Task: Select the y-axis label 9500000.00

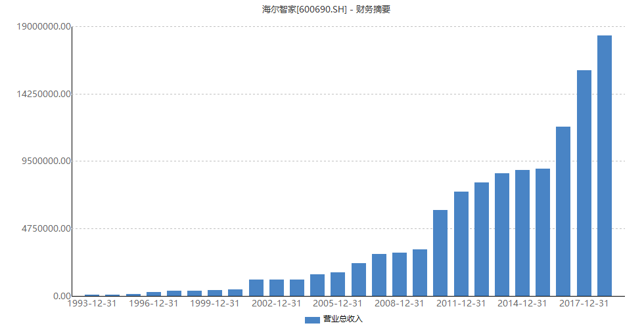Action: click(47, 161)
